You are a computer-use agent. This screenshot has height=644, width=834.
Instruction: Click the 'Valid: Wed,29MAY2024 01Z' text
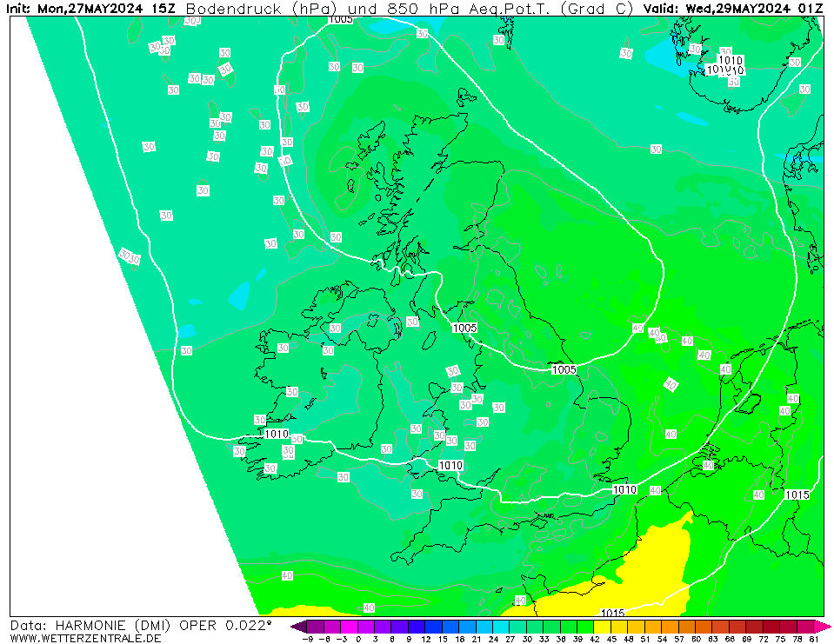(733, 9)
